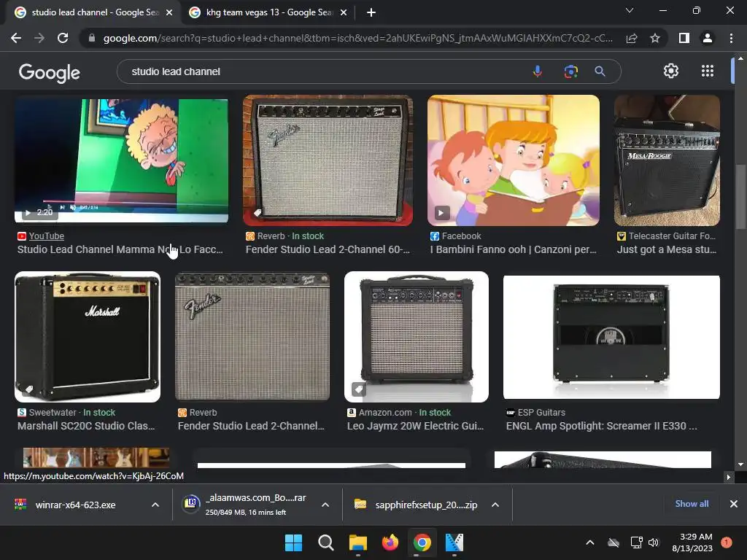Open the Mesa Boogie amp image

(x=667, y=160)
